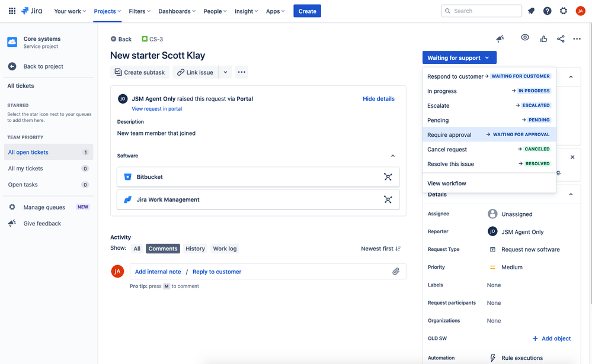Click the Link issue button
592x364 pixels.
coord(196,72)
